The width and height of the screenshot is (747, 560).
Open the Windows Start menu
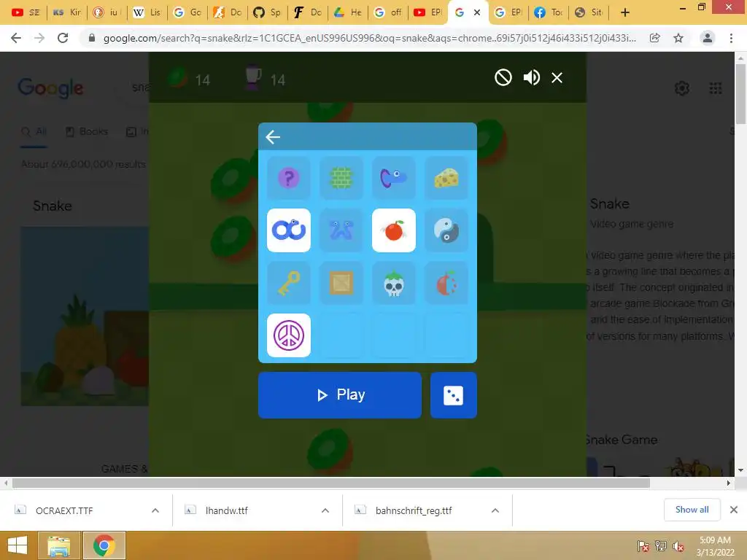18,545
